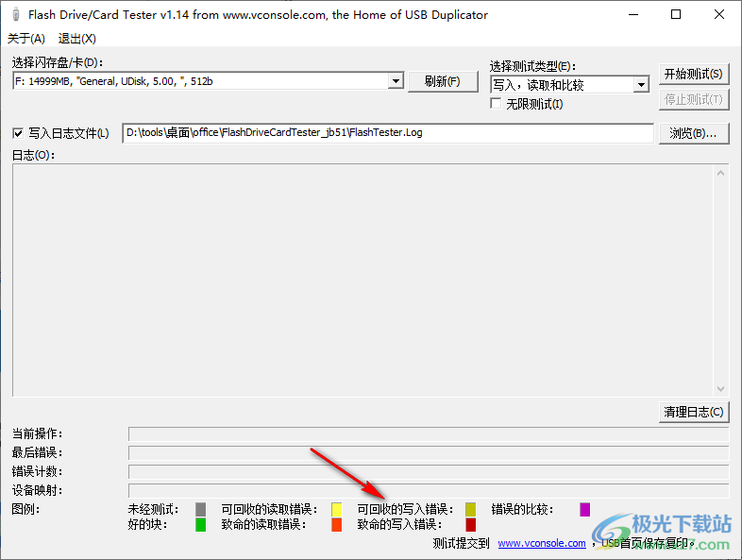Open the 关于(A) menu
The width and height of the screenshot is (742, 560).
[x=26, y=39]
